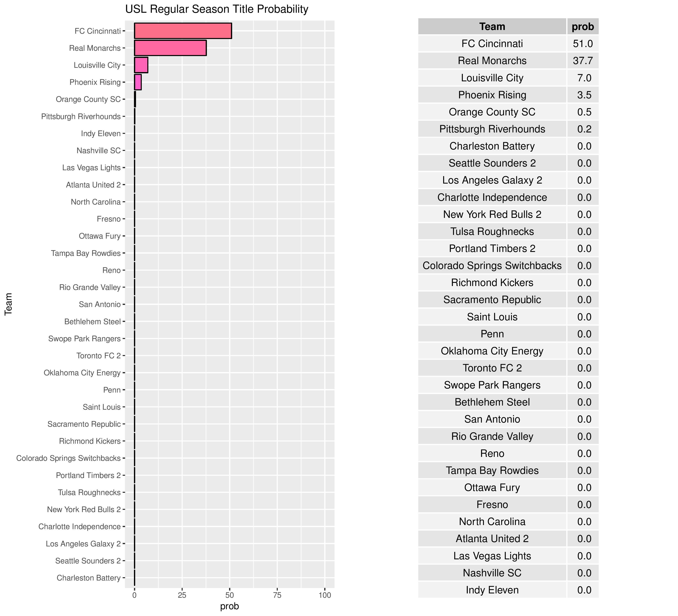Viewport: 678px width, 616px height.
Task: Click the FC Cincinnati probability bar
Action: (x=183, y=31)
